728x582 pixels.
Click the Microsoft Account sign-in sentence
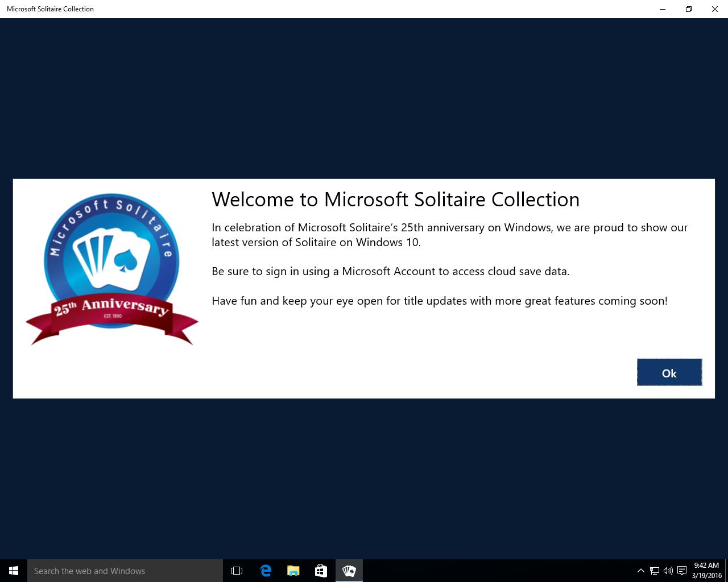point(390,271)
